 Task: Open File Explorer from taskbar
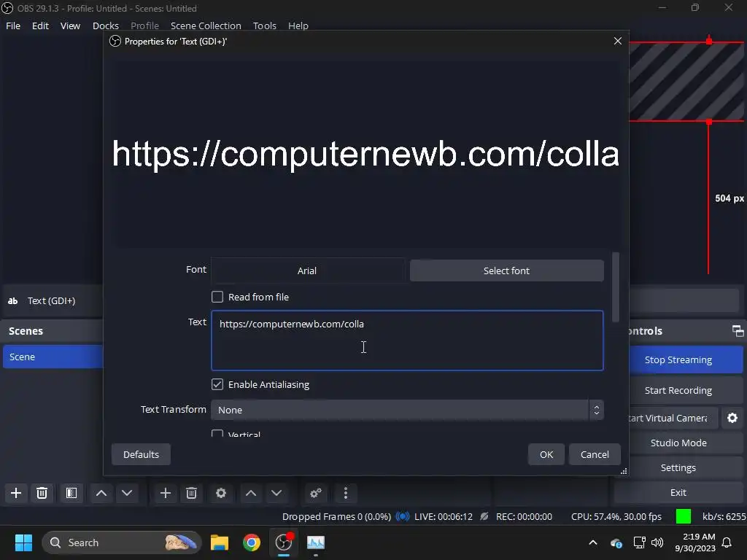point(220,542)
